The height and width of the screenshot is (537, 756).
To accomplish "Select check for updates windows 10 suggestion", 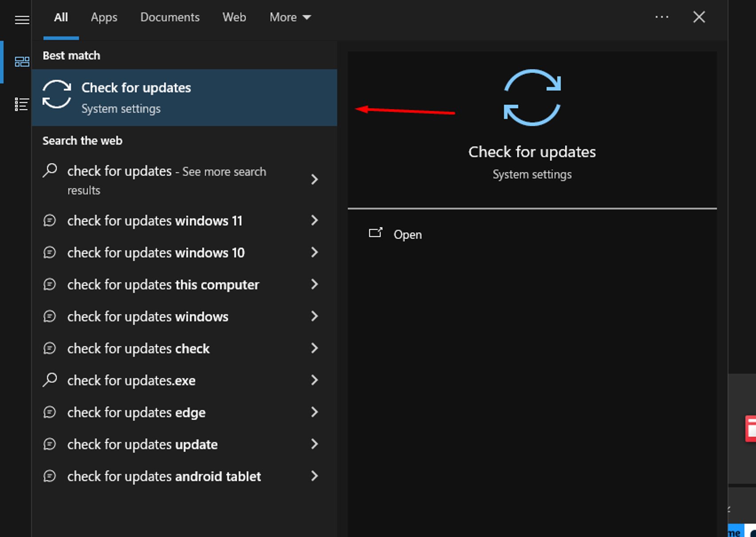I will (156, 253).
